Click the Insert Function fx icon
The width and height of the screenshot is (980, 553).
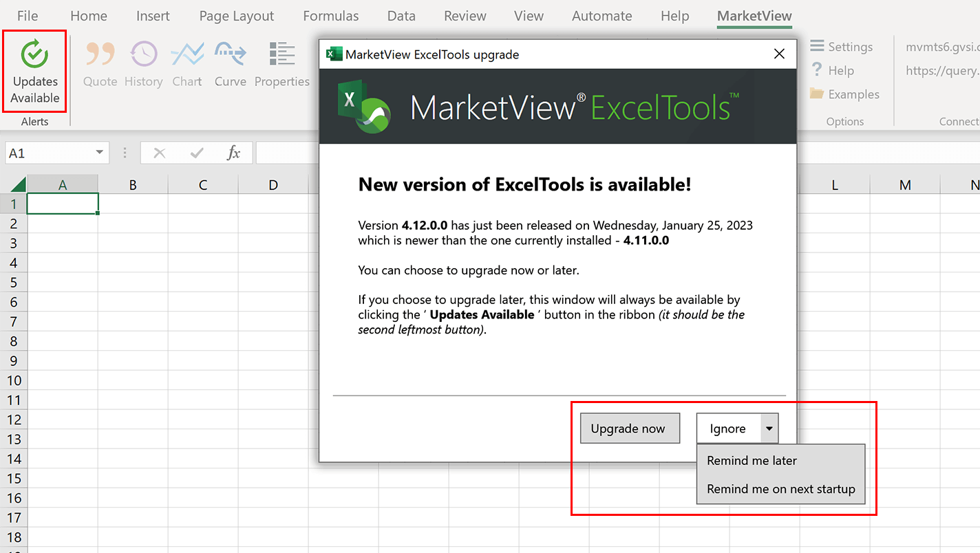tap(233, 153)
